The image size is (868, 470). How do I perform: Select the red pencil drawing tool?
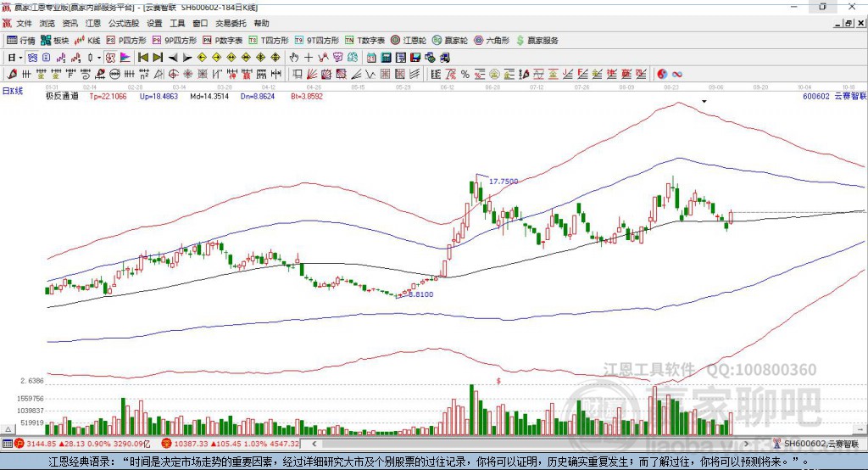pos(12,74)
